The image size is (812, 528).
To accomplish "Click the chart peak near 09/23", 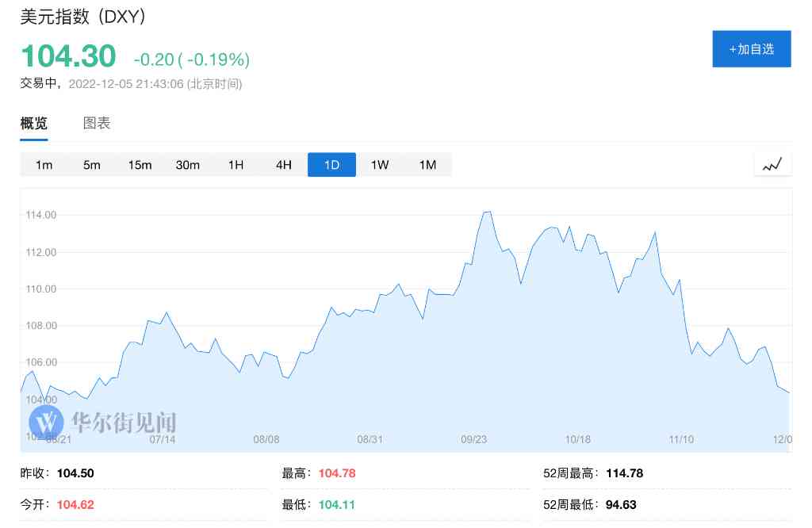I will 487,212.
